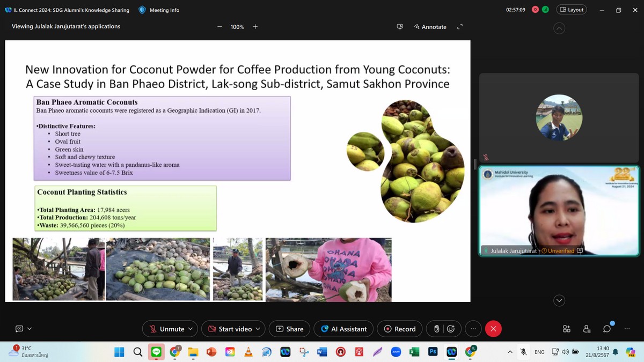Screen dimensions: 644x362
Task: Expand the audio options arrow beside Unmute
Action: (x=191, y=329)
